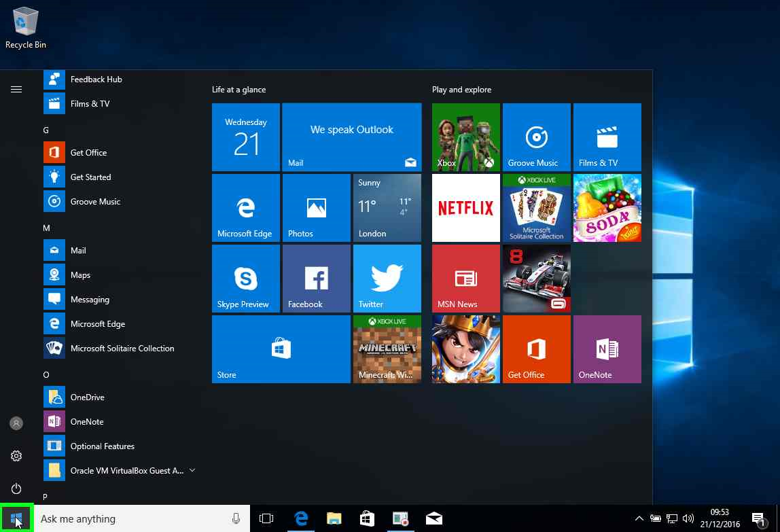Click the Life at a glance group header

click(238, 90)
